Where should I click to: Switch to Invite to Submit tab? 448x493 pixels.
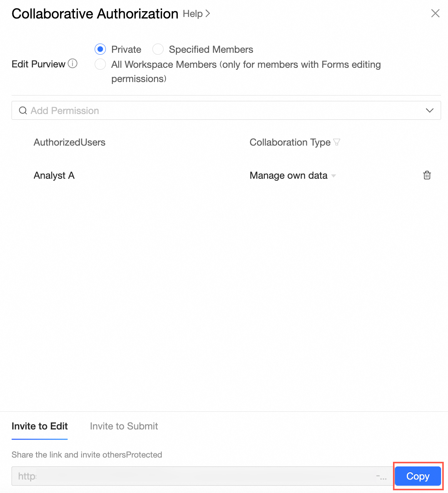[x=124, y=426]
